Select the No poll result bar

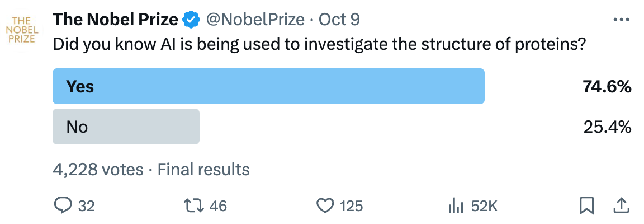click(126, 127)
